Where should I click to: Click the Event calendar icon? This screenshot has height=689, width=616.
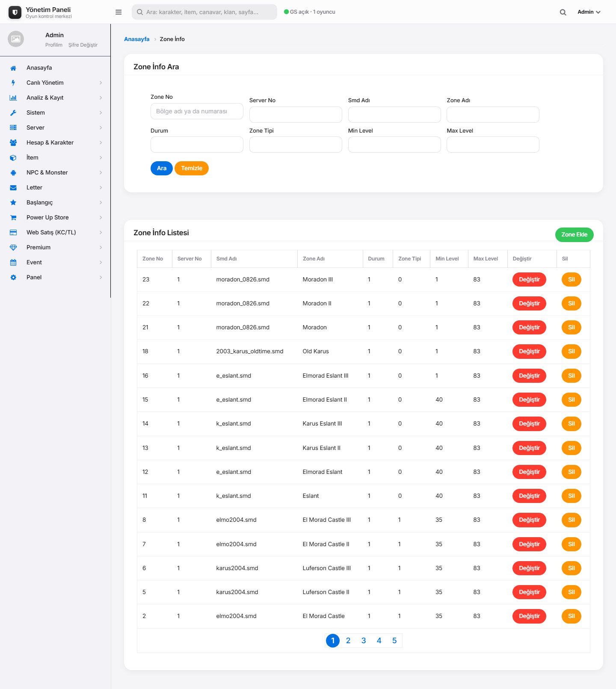coord(13,263)
